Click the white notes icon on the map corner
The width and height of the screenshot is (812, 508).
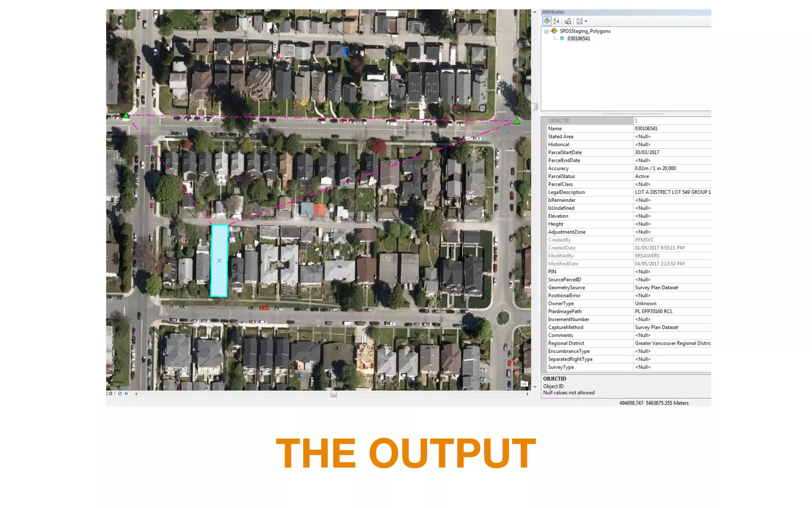coord(524,384)
